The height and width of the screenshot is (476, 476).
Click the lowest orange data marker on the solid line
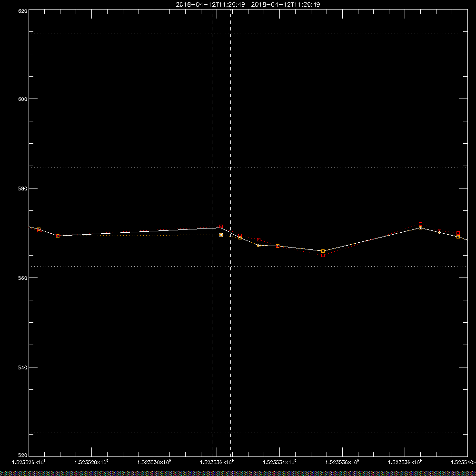323,251
